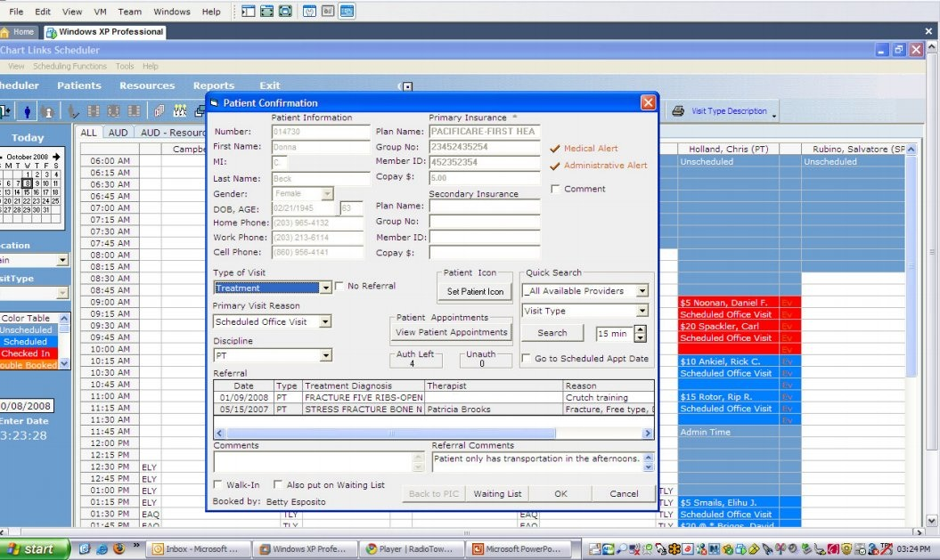940x560 pixels.
Task: Launch Internet Explorer from quick launch
Action: click(x=102, y=548)
